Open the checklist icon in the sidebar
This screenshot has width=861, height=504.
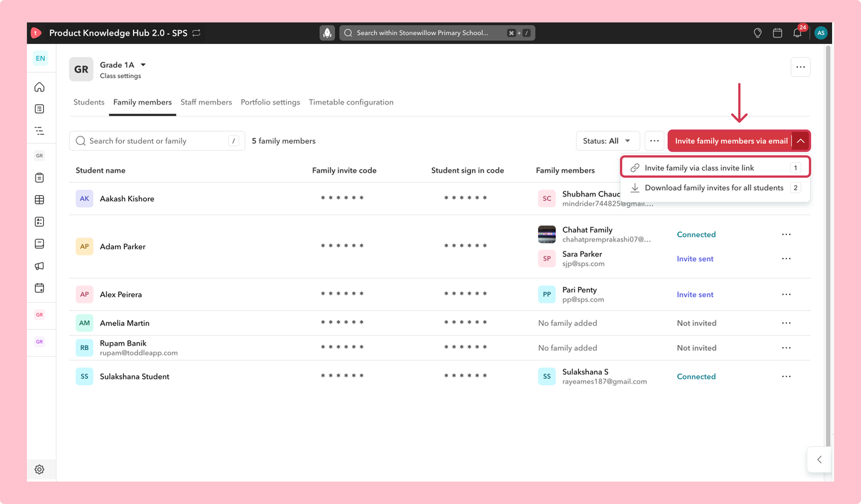tap(39, 222)
